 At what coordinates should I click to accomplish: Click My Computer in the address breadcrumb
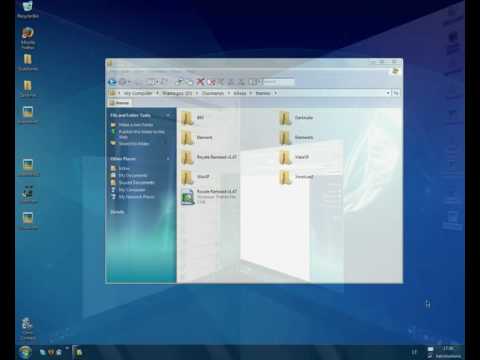coord(138,93)
